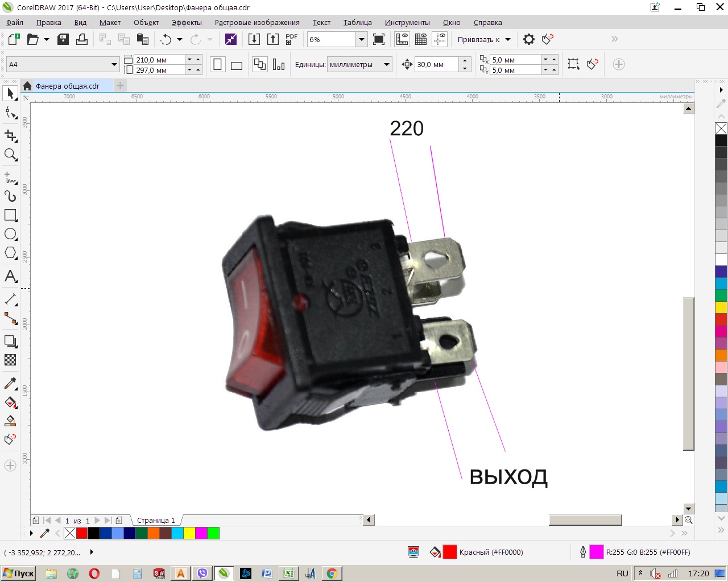The width and height of the screenshot is (728, 582).
Task: Expand the Undo history dropdown
Action: tap(180, 39)
